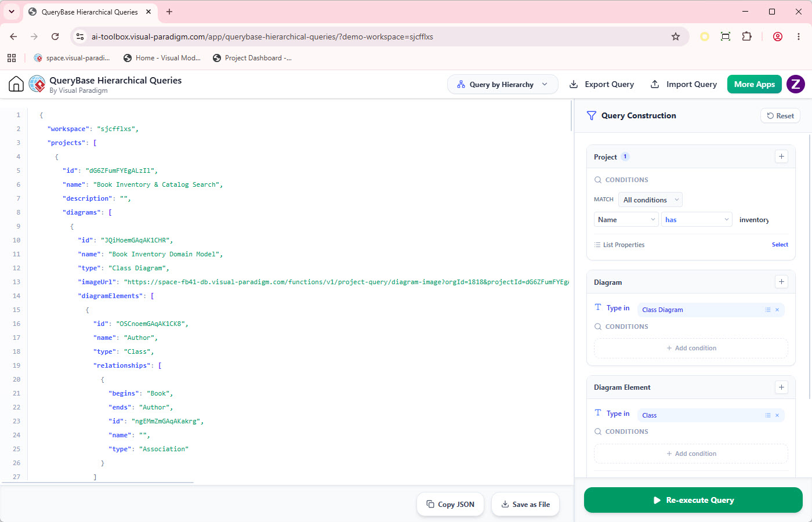Click the "Book Inventory & Catalog Search" name
Viewport: 812px width, 522px height.
coord(156,184)
